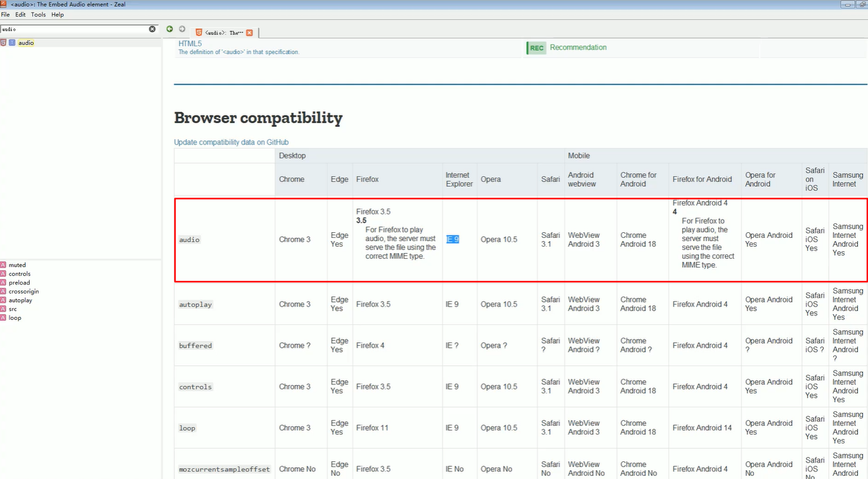
Task: Go back with the green arrow
Action: (169, 29)
